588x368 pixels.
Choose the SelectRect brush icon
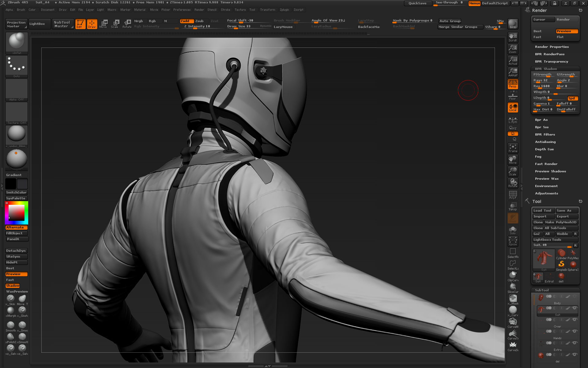513,254
